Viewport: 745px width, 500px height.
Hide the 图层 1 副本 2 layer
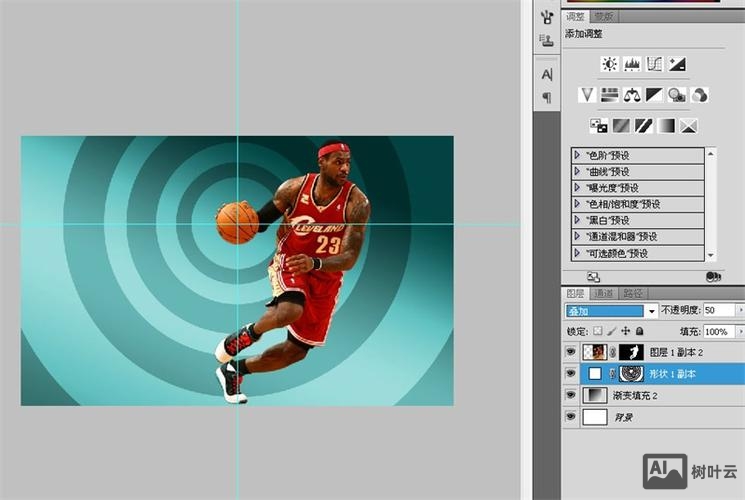tap(571, 351)
